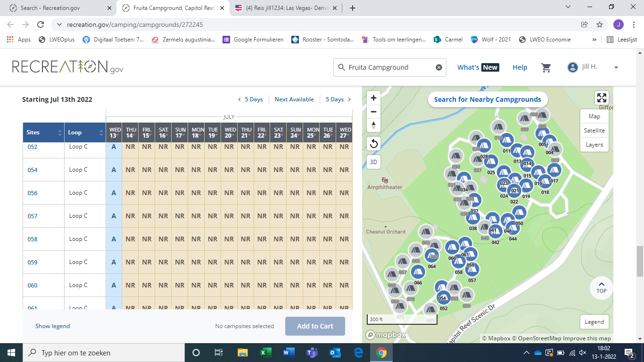Select campsite 064 tent marker on map

pos(431,256)
